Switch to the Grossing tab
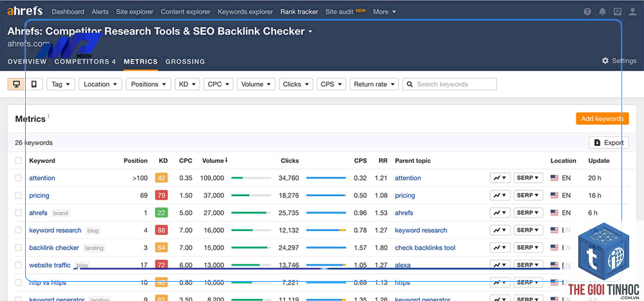The width and height of the screenshot is (644, 301). 185,62
